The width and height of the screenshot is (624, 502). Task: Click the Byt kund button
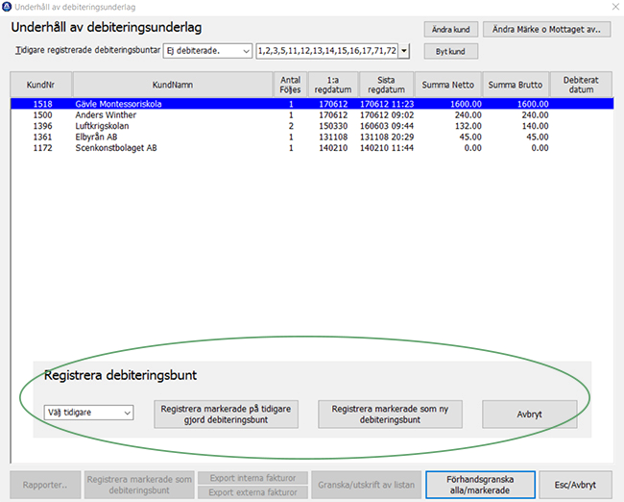[450, 51]
